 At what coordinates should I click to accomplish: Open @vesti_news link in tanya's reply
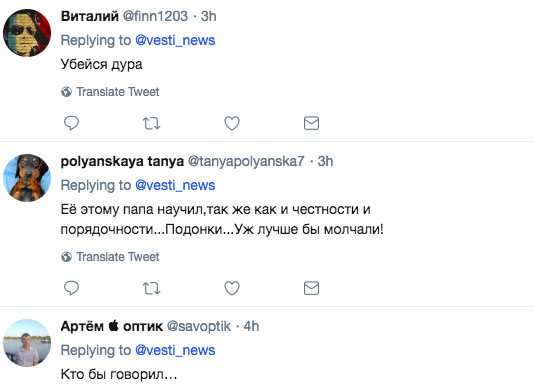175,185
